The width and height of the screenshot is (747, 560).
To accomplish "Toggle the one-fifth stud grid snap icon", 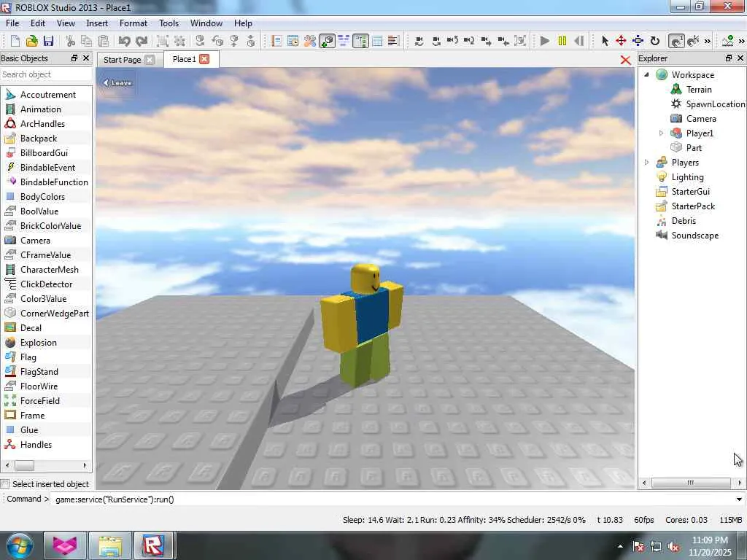I will [693, 41].
